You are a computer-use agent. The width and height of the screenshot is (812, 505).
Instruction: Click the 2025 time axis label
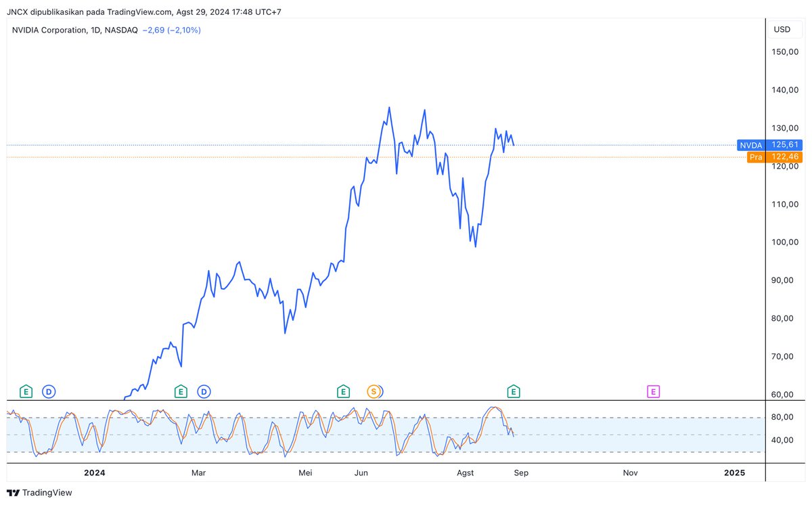pos(734,473)
